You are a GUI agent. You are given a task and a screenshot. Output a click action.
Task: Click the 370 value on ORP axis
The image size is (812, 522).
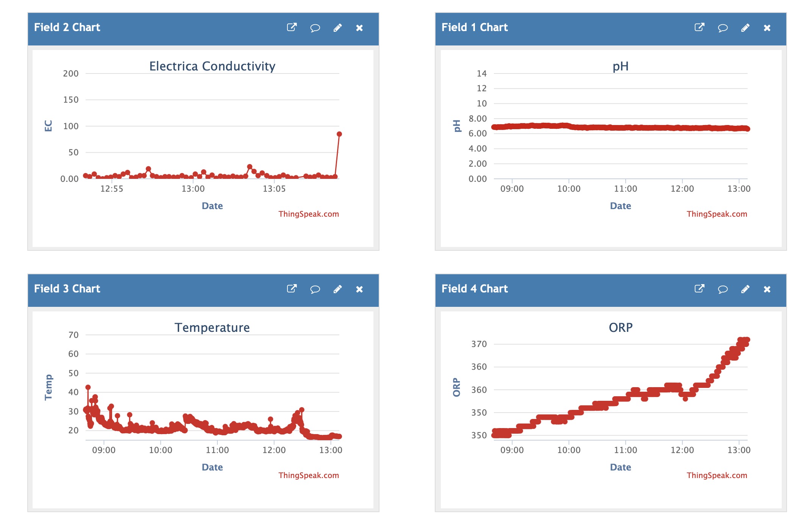click(x=479, y=344)
